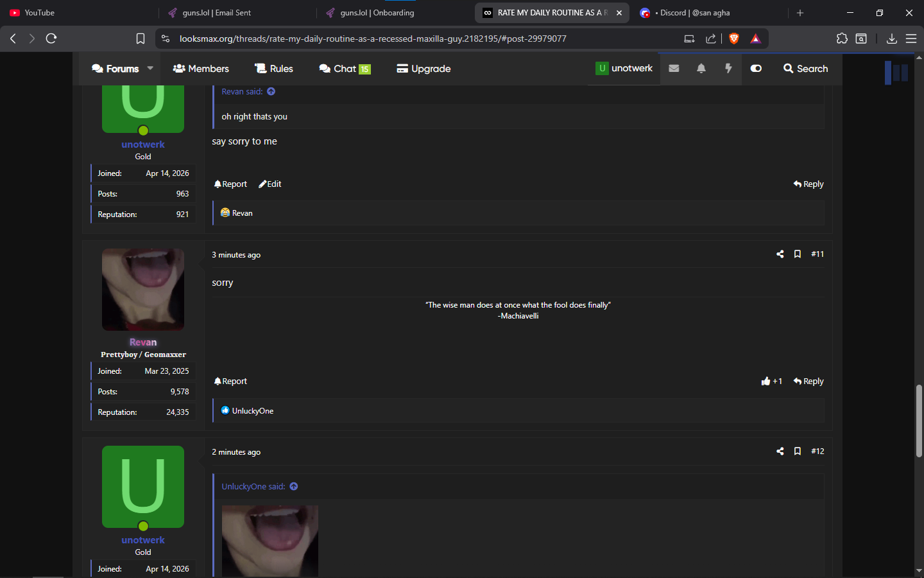This screenshot has height=578, width=924.
Task: Open post #12 permalink
Action: (817, 451)
